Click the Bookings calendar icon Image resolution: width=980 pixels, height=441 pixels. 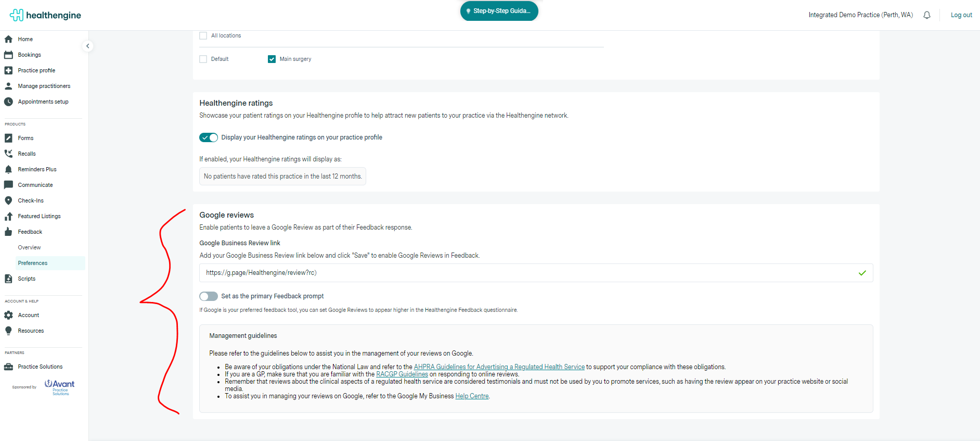click(8, 55)
